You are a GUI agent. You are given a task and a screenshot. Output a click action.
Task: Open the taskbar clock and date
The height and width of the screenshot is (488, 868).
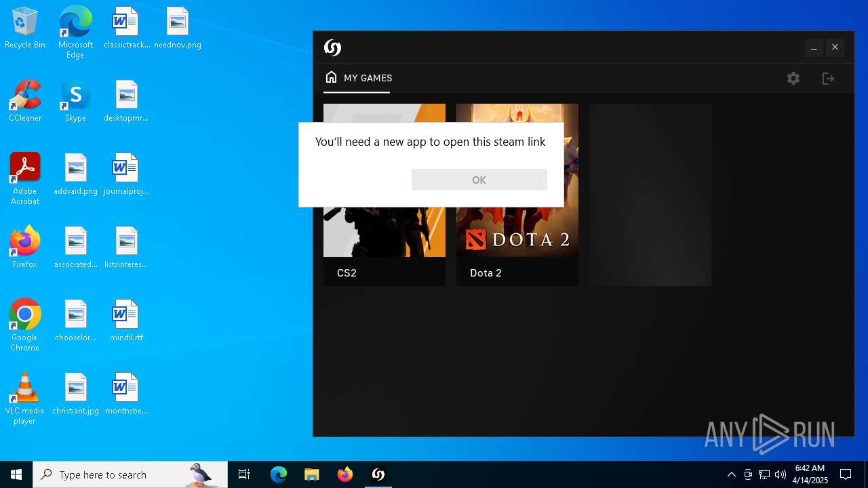pos(810,474)
